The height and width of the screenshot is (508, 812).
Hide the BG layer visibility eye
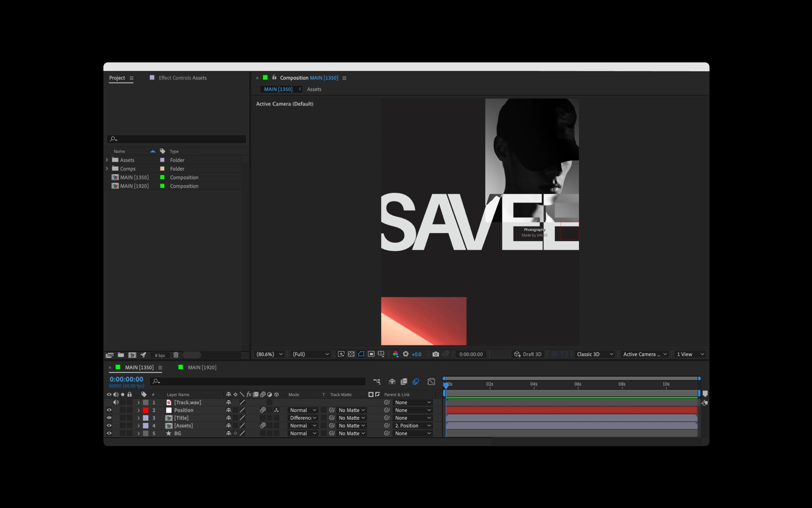109,433
